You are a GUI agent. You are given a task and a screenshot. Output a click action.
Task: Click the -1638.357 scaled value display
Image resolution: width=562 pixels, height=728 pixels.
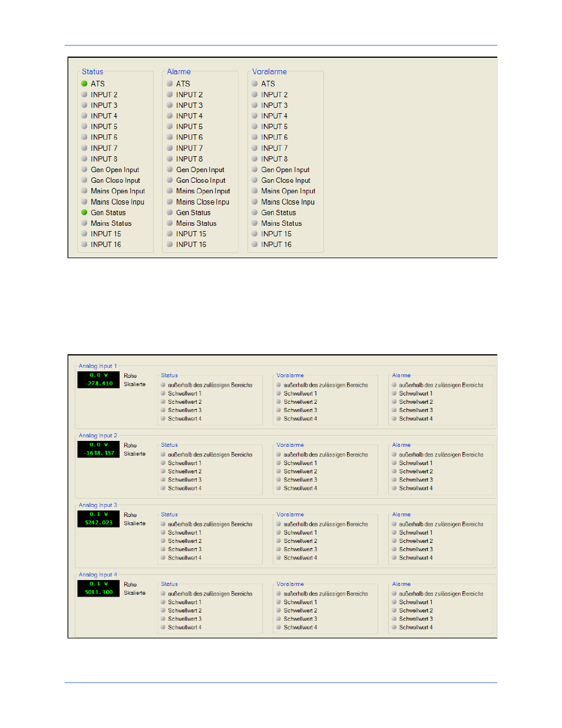98,453
